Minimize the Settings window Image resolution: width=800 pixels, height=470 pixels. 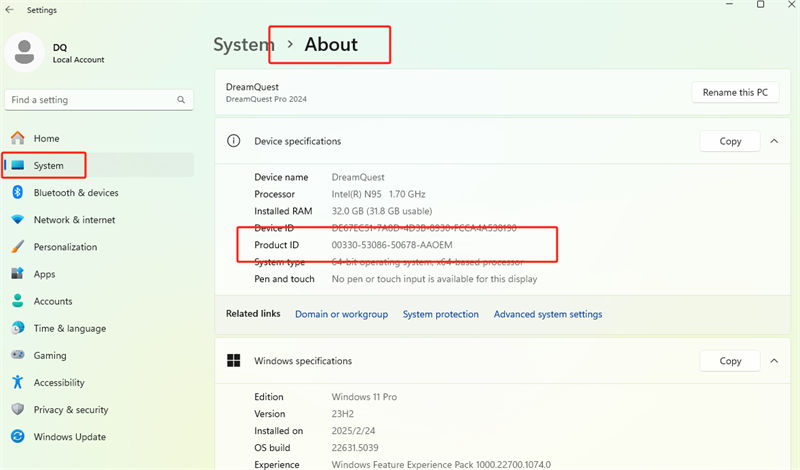[x=730, y=4]
